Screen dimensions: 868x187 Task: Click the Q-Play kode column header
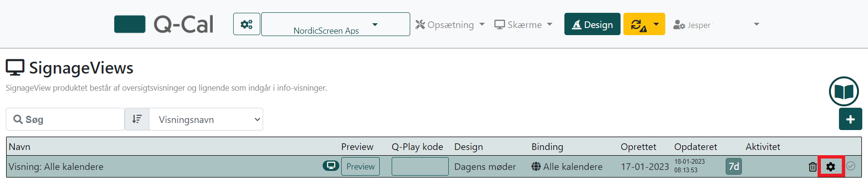tap(417, 147)
